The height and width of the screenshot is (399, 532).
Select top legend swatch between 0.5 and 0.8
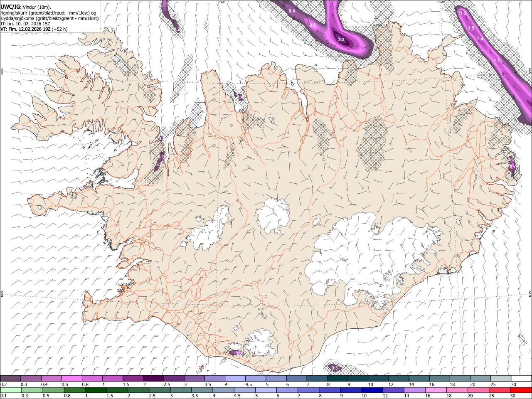coord(71,378)
